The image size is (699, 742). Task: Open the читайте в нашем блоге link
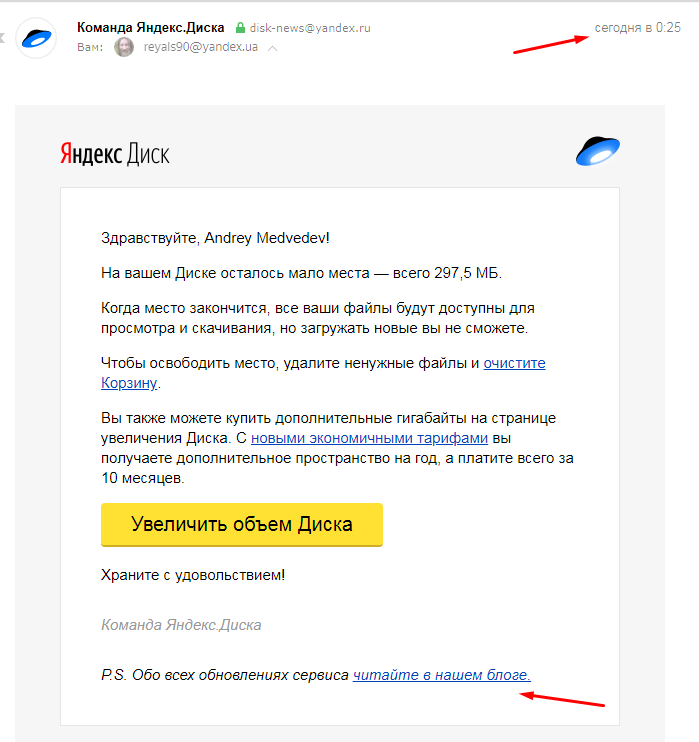click(x=442, y=675)
